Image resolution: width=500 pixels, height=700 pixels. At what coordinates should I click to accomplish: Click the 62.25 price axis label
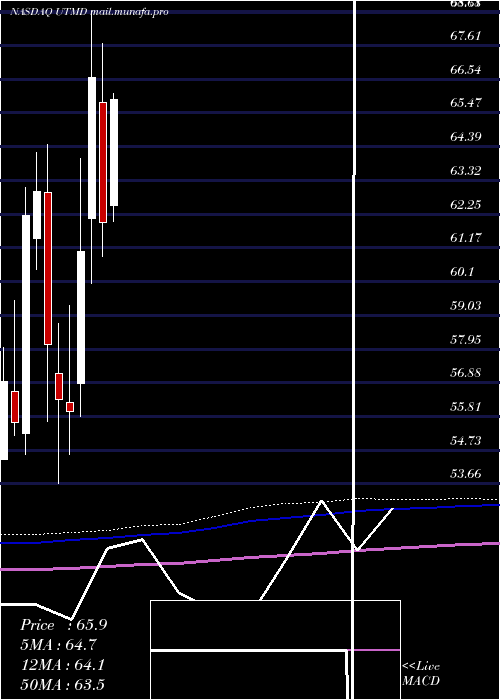(x=466, y=204)
